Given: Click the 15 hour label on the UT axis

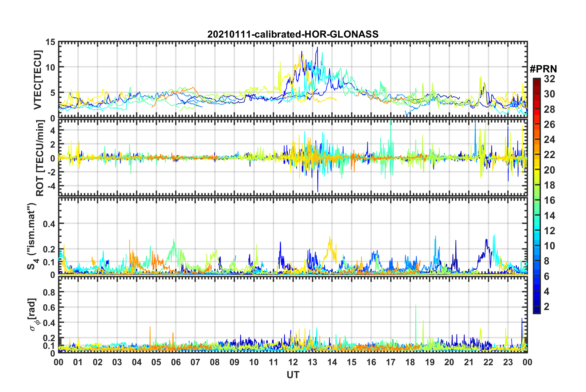Looking at the screenshot, I should click(352, 362).
